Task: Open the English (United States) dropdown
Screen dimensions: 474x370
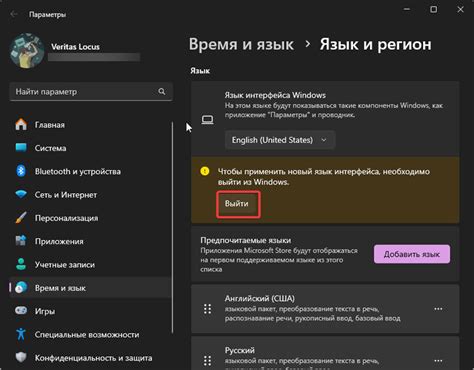Action: [280, 140]
